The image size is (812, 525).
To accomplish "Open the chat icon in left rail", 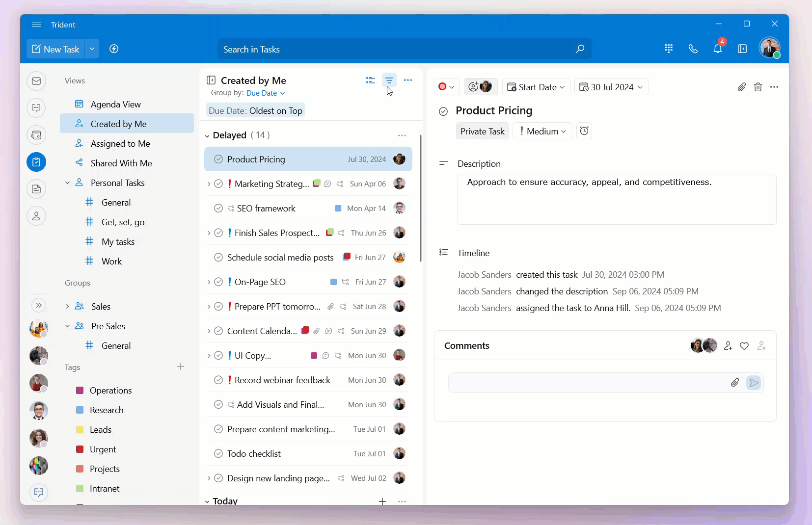I will coord(36,108).
